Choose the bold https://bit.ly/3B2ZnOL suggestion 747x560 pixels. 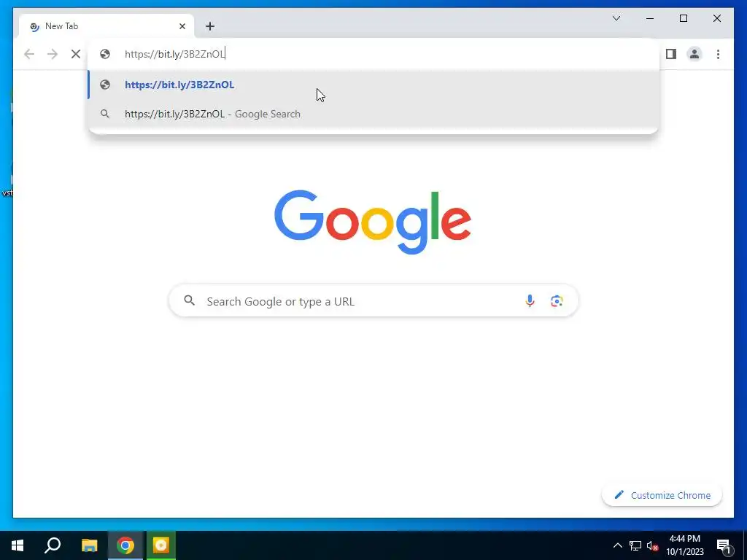[x=373, y=85]
